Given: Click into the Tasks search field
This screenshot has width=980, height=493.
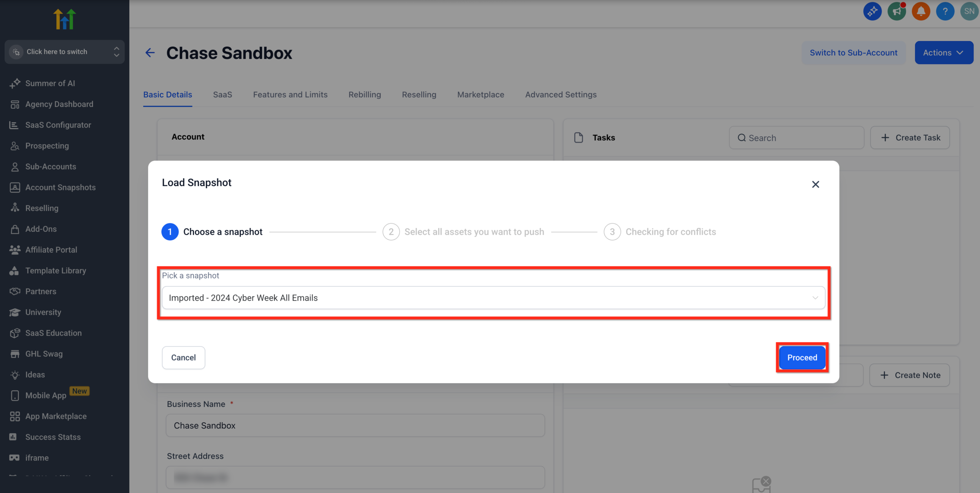Looking at the screenshot, I should 796,138.
